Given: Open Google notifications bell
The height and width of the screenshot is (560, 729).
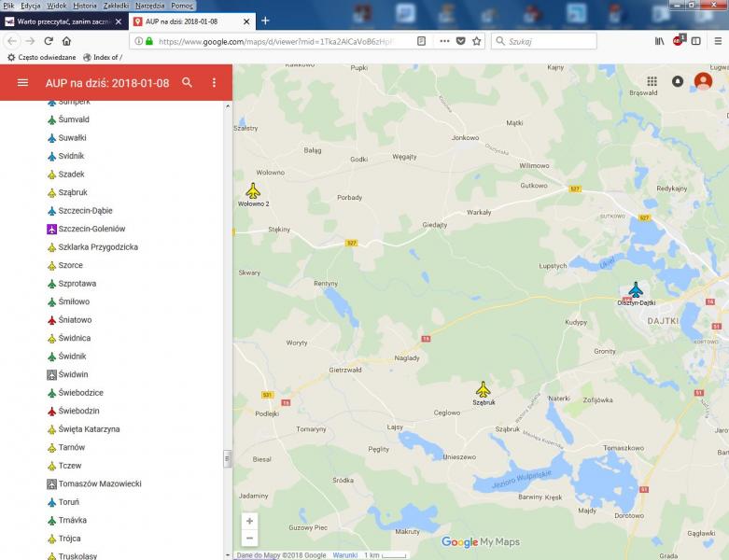Looking at the screenshot, I should 678,82.
